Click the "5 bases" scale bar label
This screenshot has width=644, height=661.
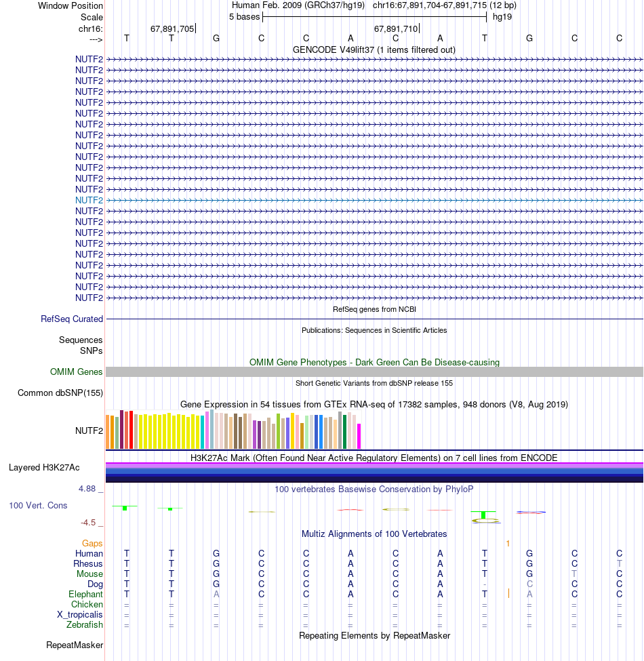point(245,17)
